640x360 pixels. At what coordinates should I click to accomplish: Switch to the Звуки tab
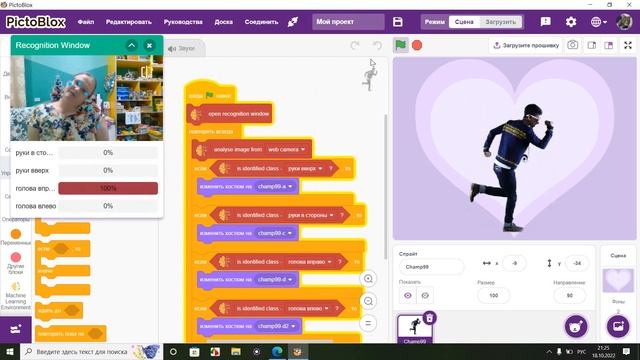(x=182, y=49)
